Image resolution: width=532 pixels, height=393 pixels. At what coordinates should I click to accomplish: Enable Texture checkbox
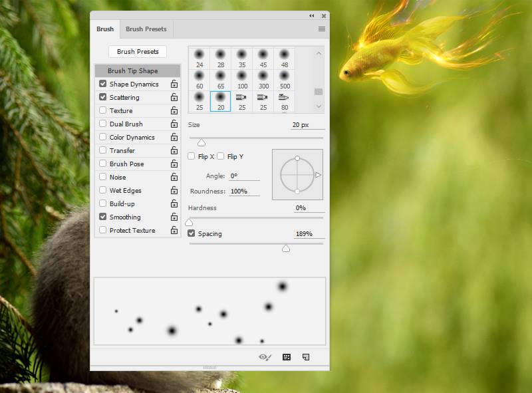[103, 110]
